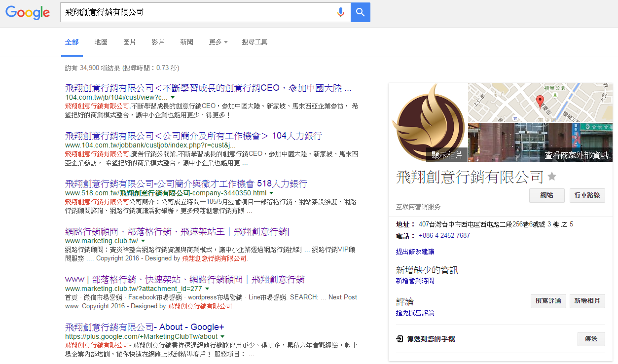This screenshot has width=618, height=364.
Task: Open result 網路行銷顧問、部落格行銷、飛速架站王
Action: 178,232
